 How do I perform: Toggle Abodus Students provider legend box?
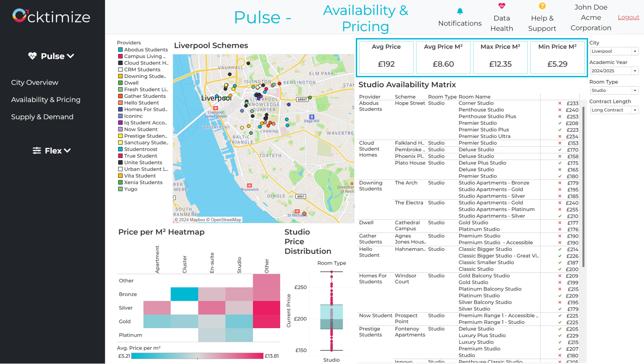point(121,50)
